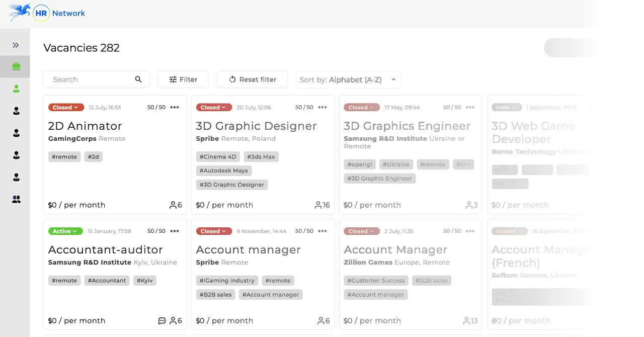Screen dimensions: 644x337
Task: Open the three-dot menu on Spribe Account manager card
Action: click(x=323, y=231)
